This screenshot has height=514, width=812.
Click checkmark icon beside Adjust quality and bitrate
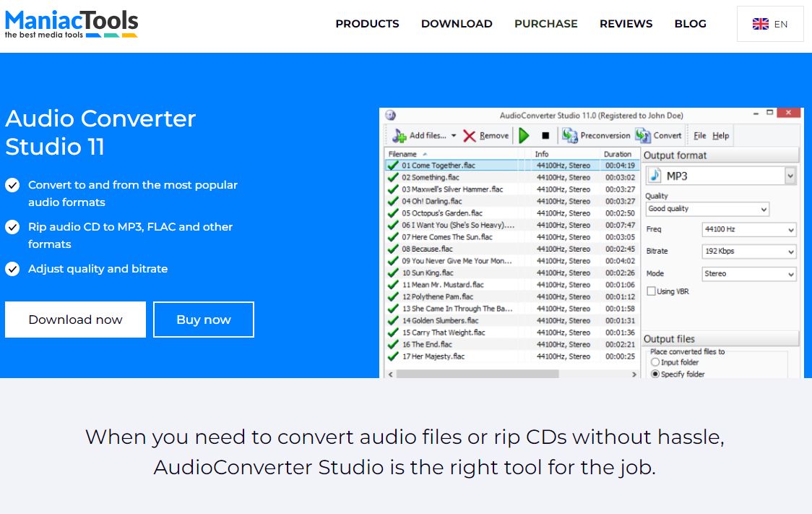12,268
